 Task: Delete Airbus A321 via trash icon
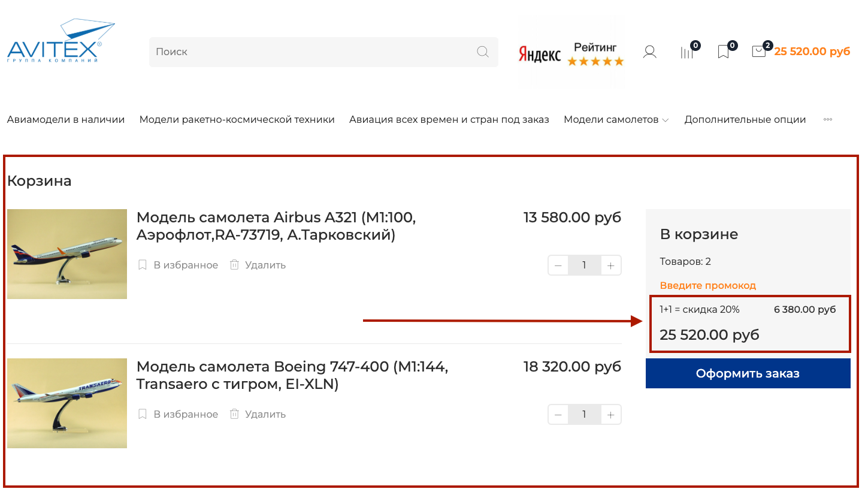click(234, 264)
